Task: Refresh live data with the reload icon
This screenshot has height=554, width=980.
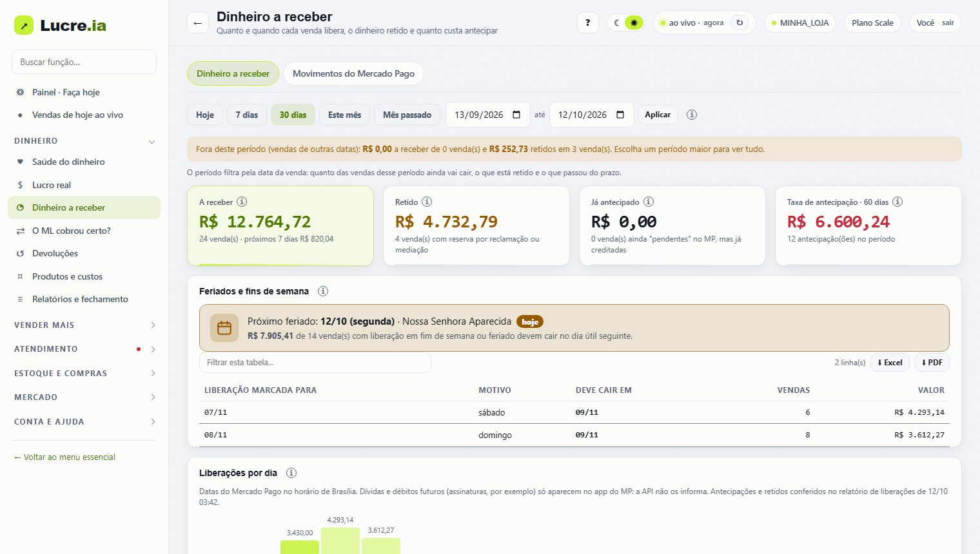Action: [x=740, y=23]
